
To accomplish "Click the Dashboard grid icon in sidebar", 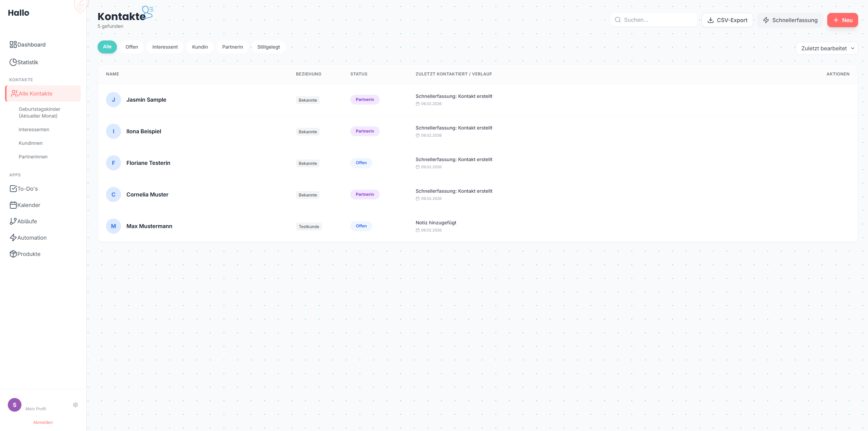I will click(13, 45).
